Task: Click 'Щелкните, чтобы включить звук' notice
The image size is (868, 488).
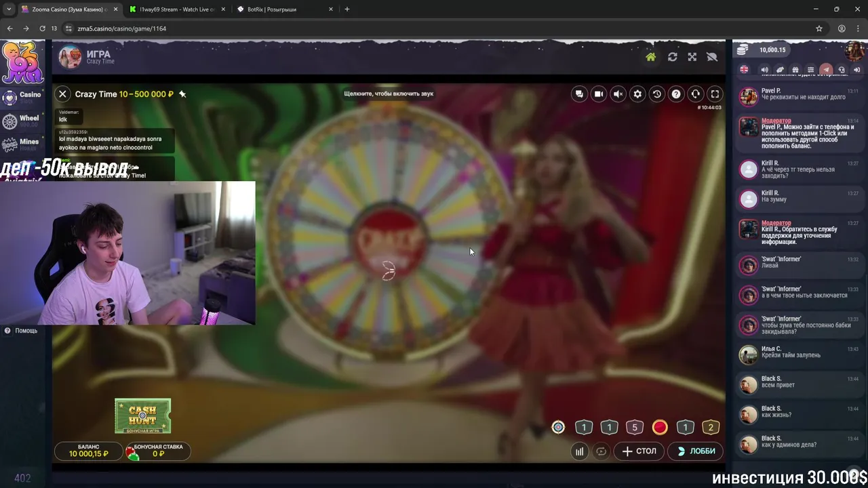Action: click(389, 94)
